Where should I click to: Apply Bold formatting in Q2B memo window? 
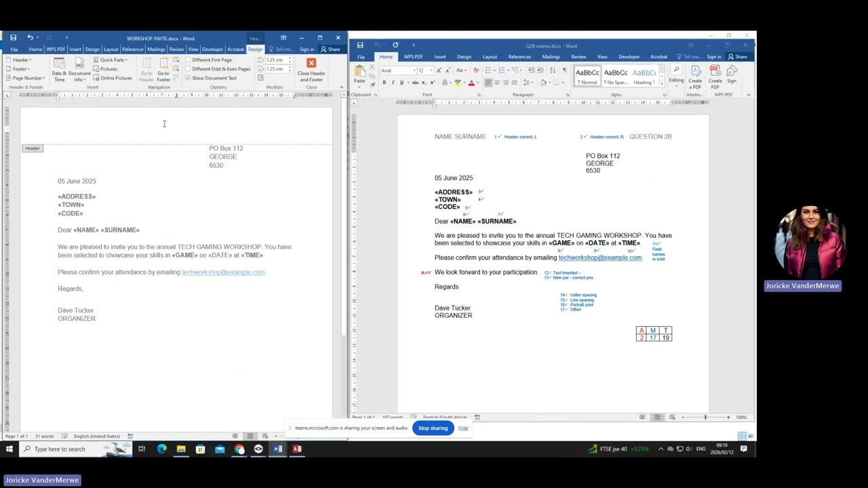384,83
